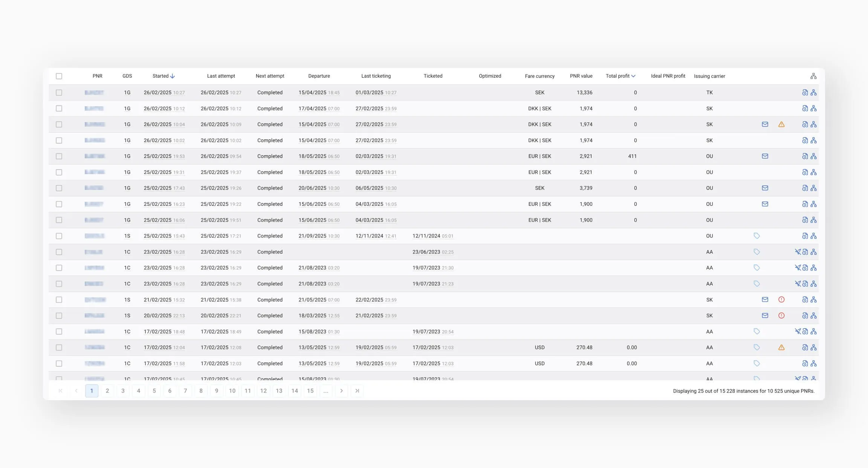Open the PNR tree icon on the second row

(x=813, y=109)
